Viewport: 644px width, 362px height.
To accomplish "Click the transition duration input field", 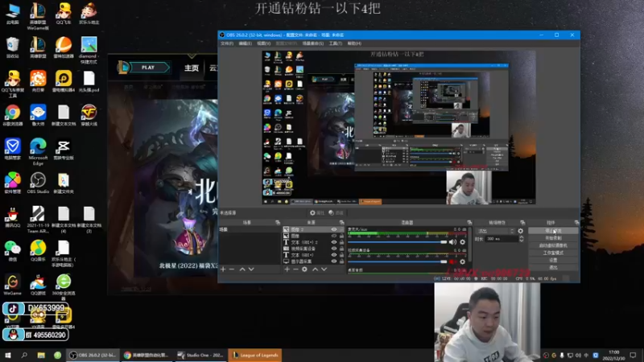I will [x=502, y=239].
